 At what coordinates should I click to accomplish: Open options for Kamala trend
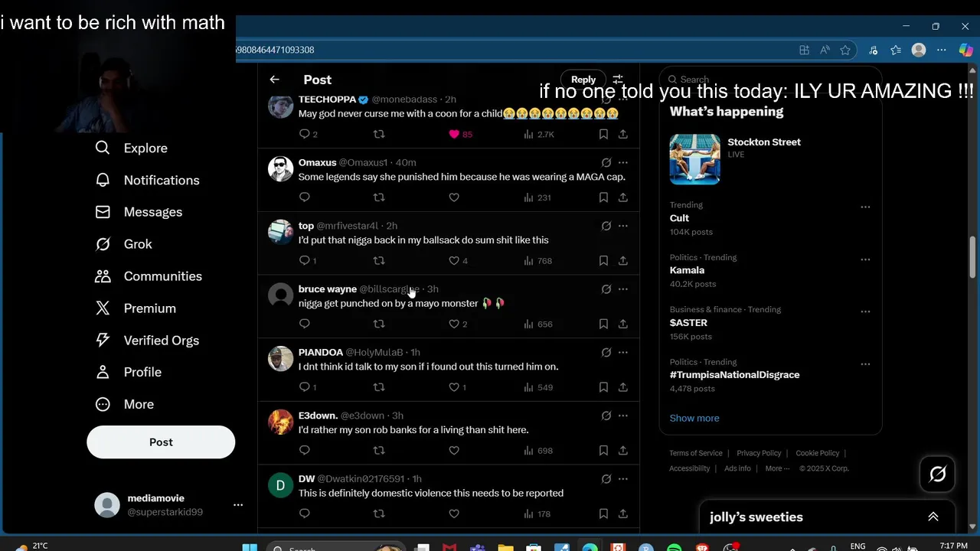tap(865, 259)
